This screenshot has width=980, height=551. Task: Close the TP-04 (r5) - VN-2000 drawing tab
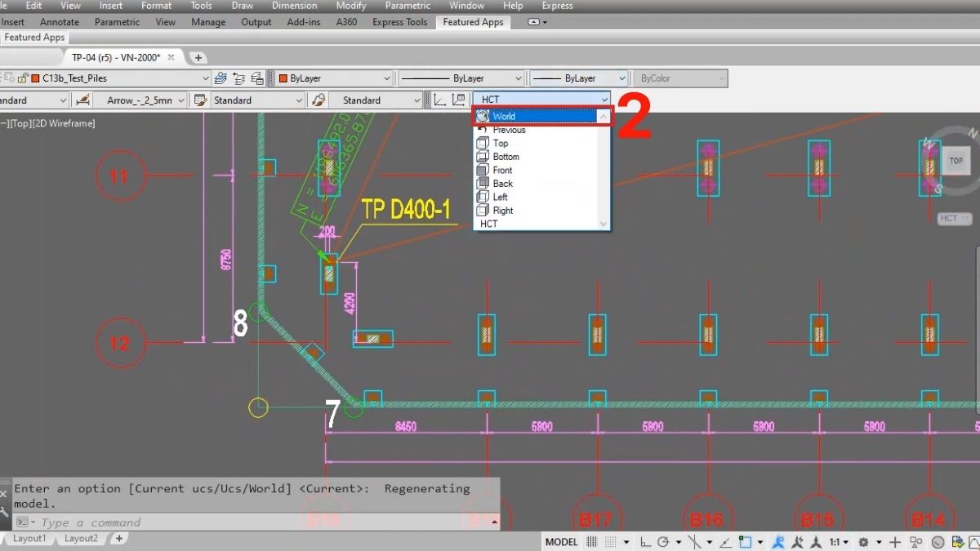coord(171,57)
